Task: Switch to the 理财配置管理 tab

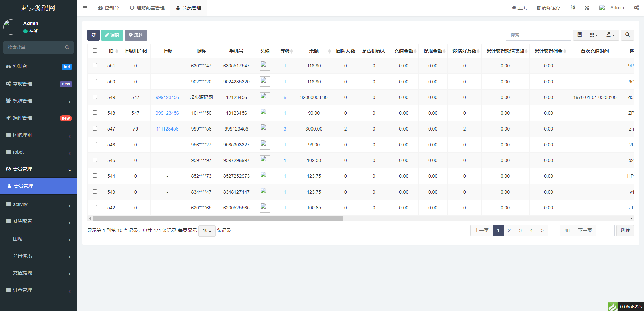Action: 147,8
